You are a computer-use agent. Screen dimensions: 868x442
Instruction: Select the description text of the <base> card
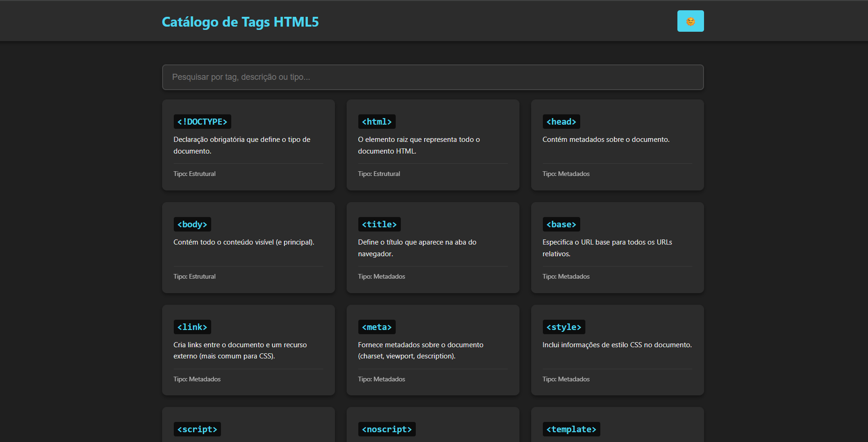coord(607,248)
